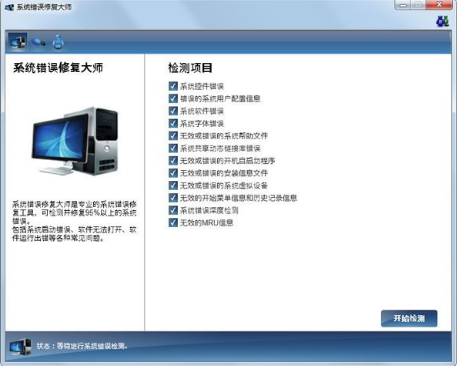458x366 pixels.
Task: Disable 无效或错误的安装信息文件 check
Action: [x=173, y=173]
